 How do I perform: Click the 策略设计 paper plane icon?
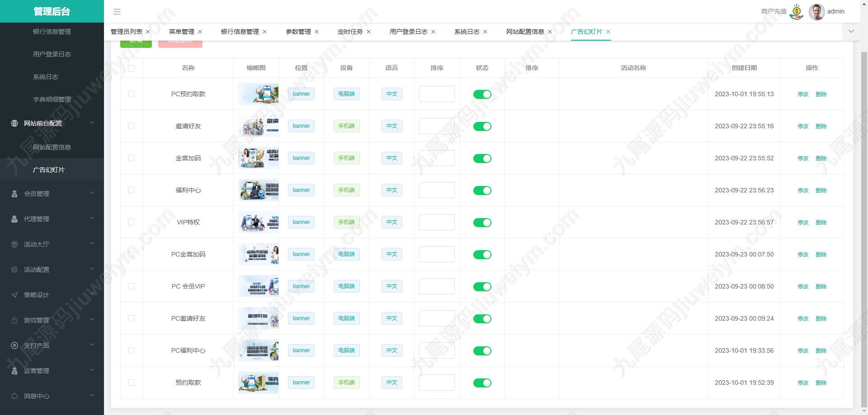tap(14, 295)
